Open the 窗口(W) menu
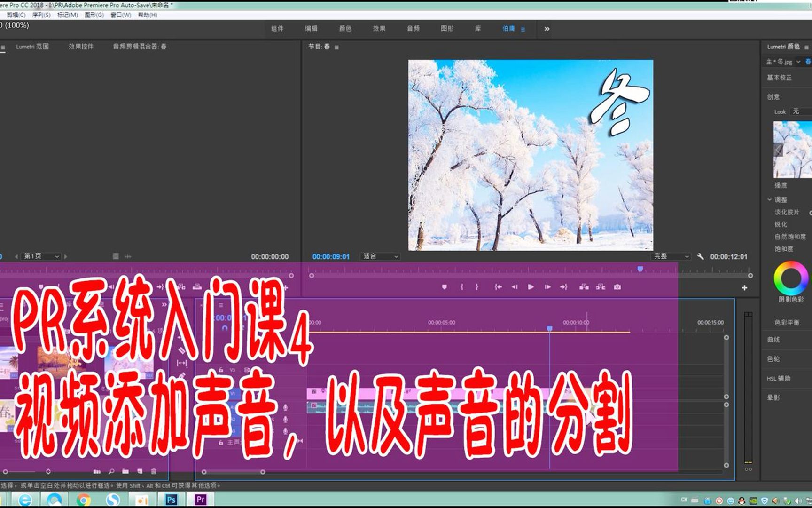The height and width of the screenshot is (508, 812). coord(121,15)
